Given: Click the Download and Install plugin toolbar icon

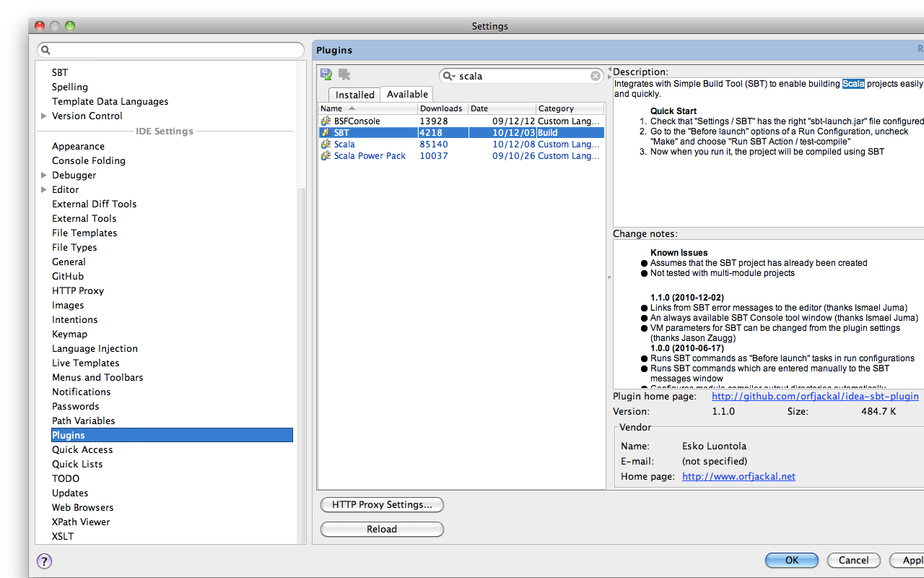Looking at the screenshot, I should pyautogui.click(x=326, y=74).
